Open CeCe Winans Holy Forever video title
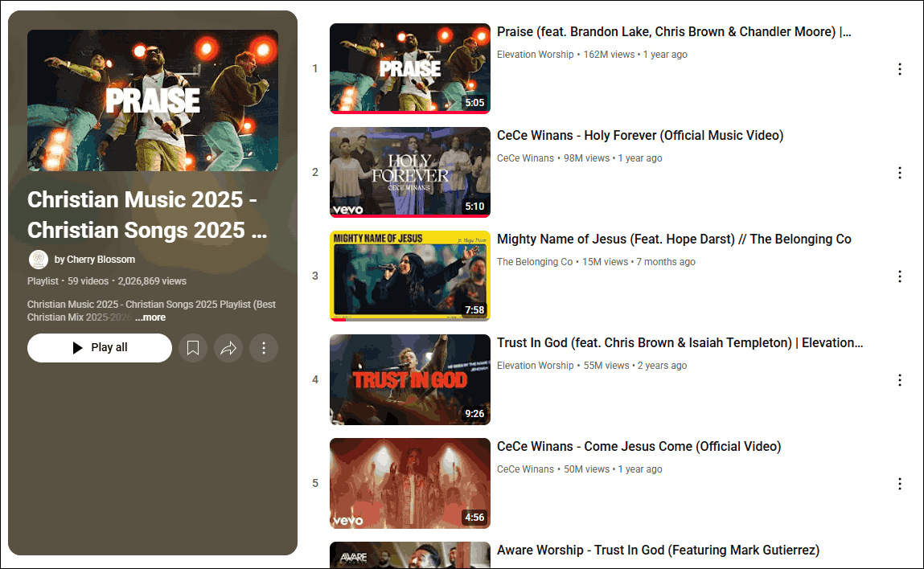Screen dimensions: 924x569 coord(640,136)
